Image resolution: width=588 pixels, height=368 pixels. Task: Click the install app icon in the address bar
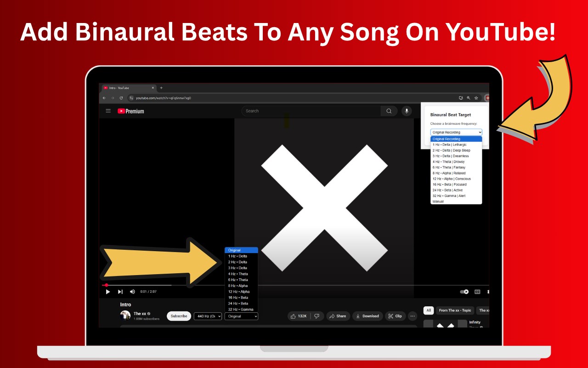461,98
